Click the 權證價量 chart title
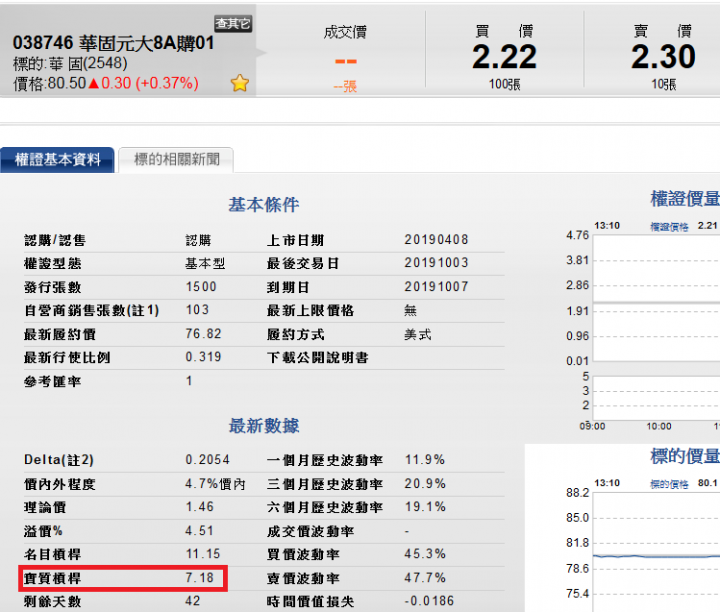Viewport: 720px width, 612px height. click(685, 199)
